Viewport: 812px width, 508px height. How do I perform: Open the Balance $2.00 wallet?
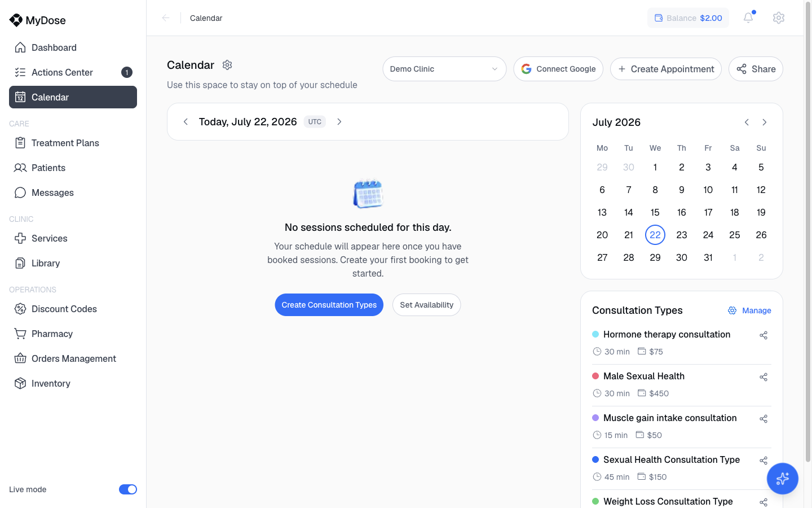[x=688, y=18]
